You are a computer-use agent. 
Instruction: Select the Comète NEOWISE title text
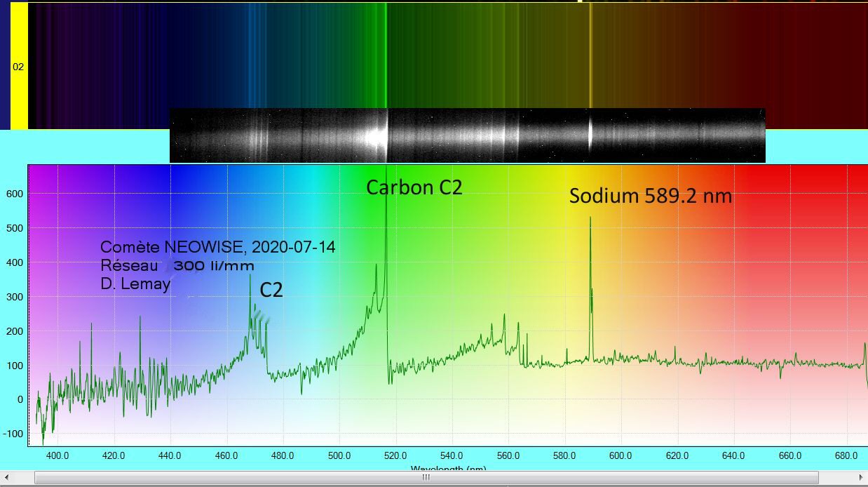pos(217,247)
